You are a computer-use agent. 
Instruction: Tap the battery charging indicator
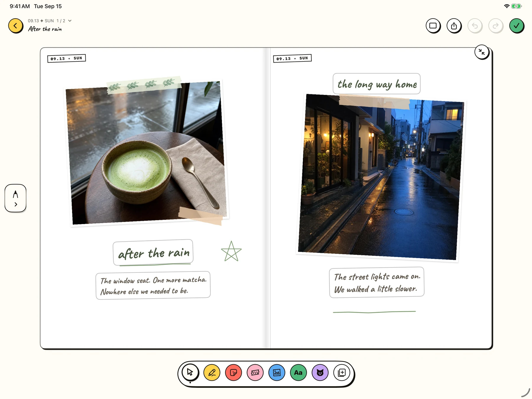point(517,6)
